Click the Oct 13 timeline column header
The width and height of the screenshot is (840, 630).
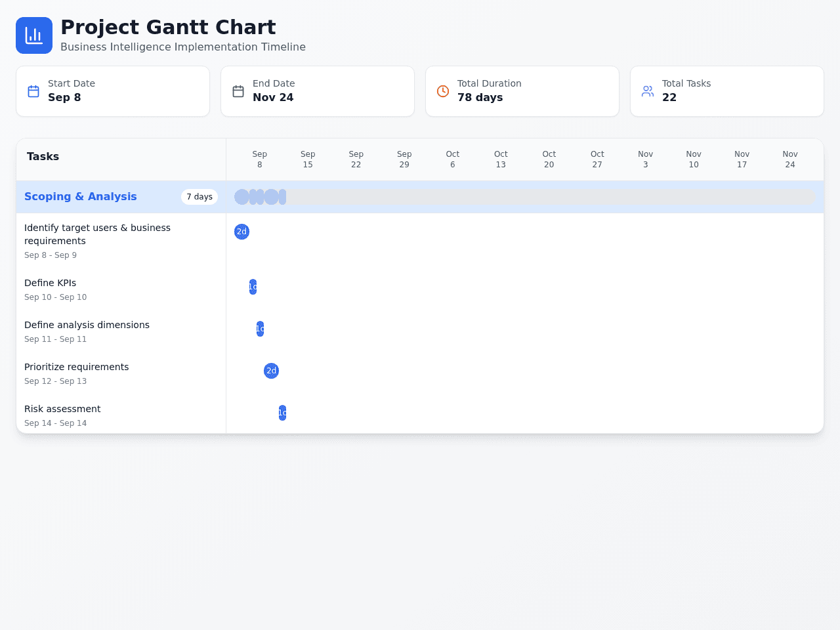(x=501, y=159)
